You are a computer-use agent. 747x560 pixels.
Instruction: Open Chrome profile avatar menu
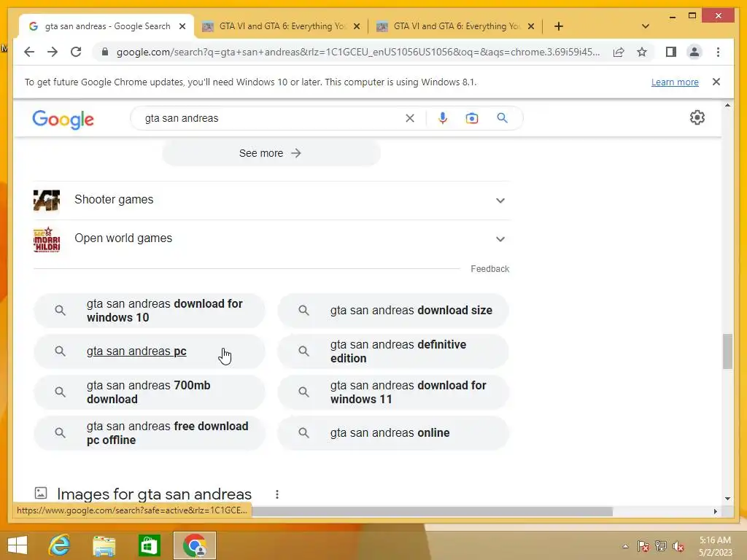point(694,52)
